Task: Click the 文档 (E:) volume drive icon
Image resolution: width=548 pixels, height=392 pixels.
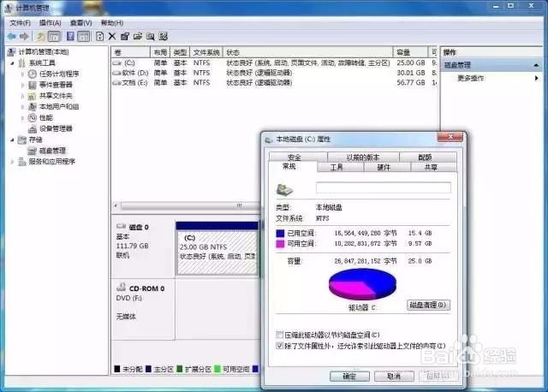Action: [x=117, y=82]
